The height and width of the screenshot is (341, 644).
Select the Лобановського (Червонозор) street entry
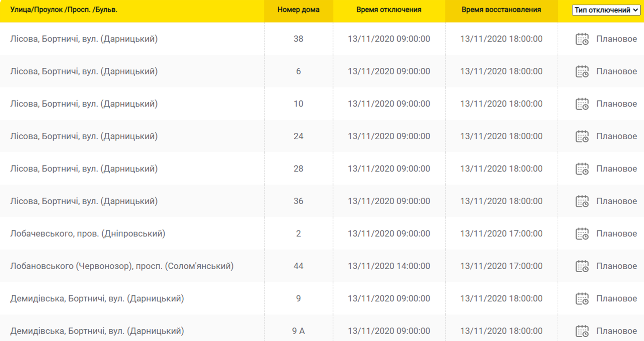pos(122,266)
